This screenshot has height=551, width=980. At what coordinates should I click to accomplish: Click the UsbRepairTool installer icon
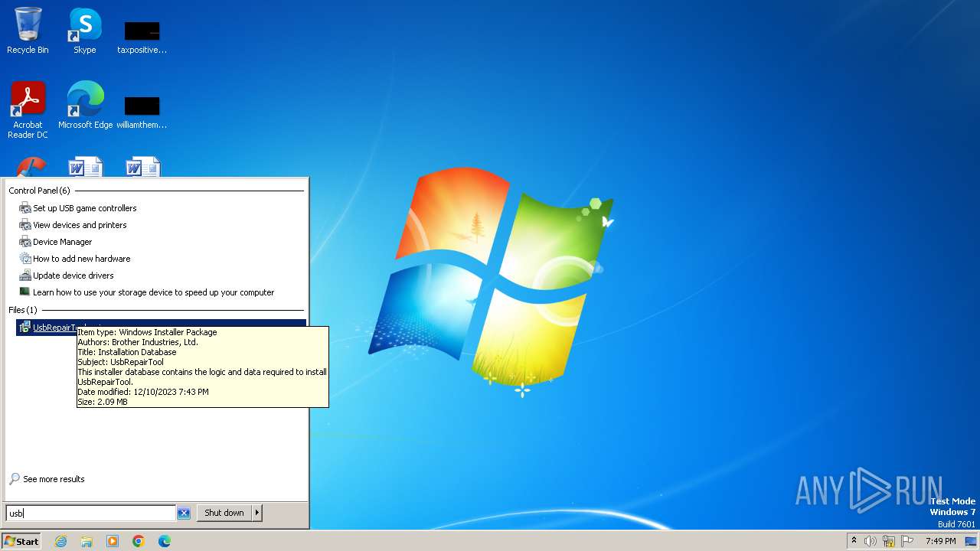click(25, 328)
